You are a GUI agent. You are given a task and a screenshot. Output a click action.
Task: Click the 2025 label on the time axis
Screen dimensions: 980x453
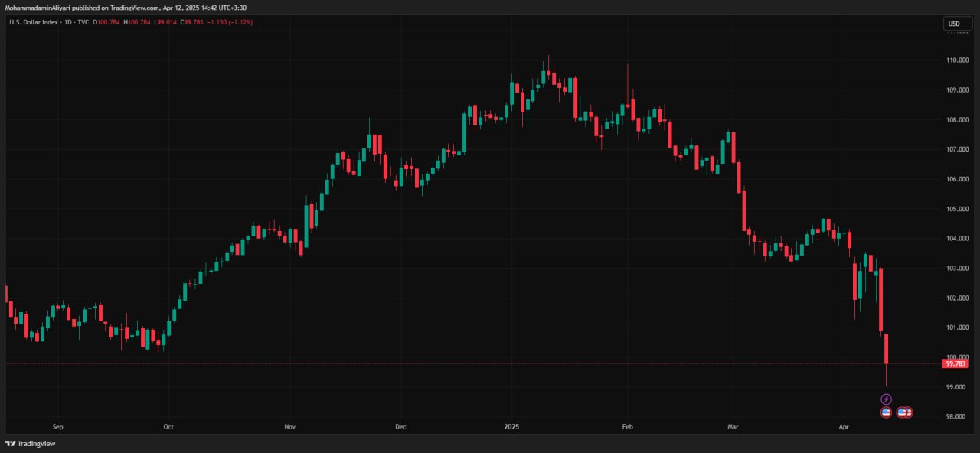[511, 426]
